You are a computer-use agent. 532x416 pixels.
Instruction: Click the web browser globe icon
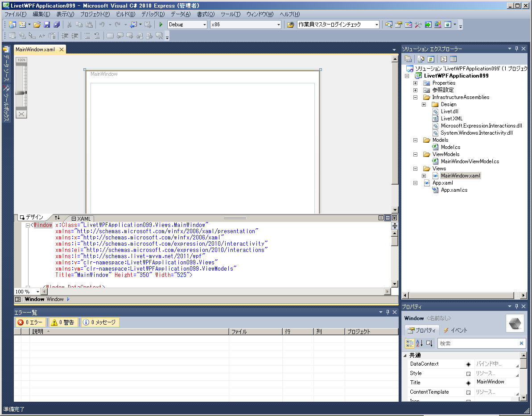point(448,25)
